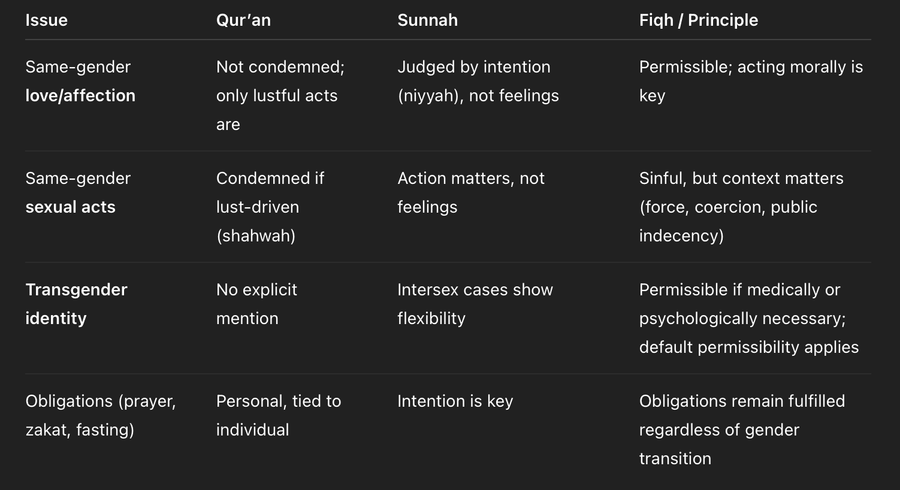Click the "Same-gender sexual acts" issue cell
Image resolution: width=900 pixels, height=490 pixels.
pyautogui.click(x=78, y=192)
